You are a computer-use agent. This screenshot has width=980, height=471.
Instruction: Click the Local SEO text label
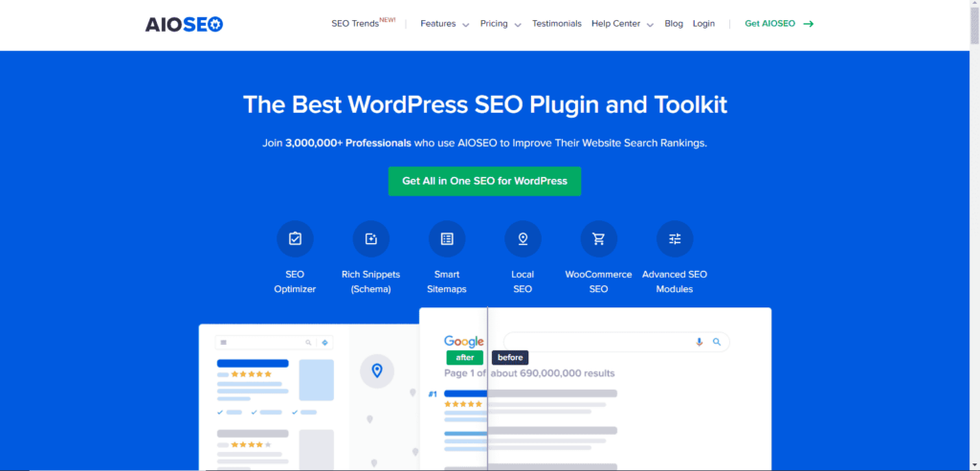523,281
